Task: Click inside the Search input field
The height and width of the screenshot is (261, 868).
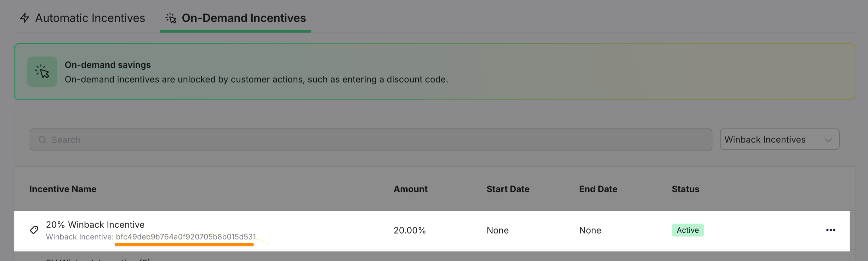Action: pos(236,139)
